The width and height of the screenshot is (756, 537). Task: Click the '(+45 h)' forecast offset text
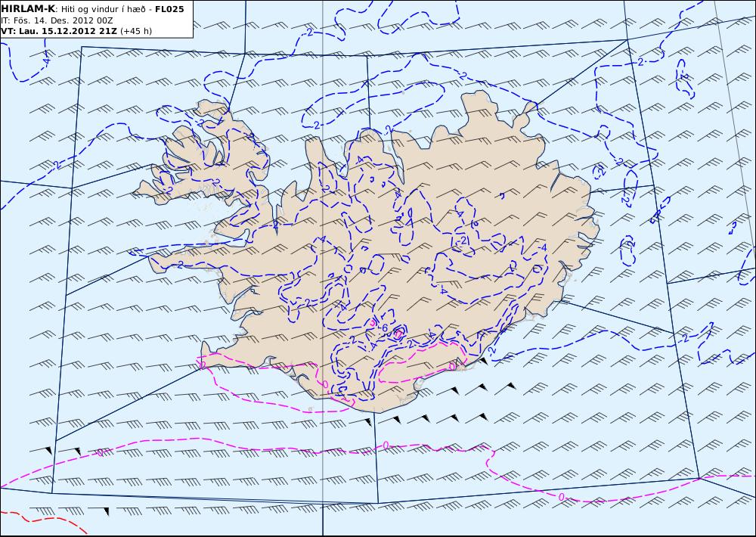pos(136,31)
